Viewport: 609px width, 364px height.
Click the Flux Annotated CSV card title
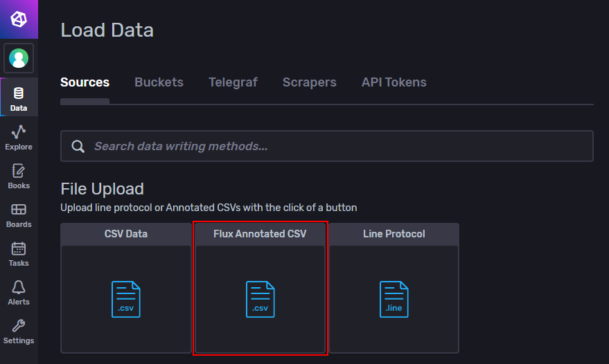[260, 234]
